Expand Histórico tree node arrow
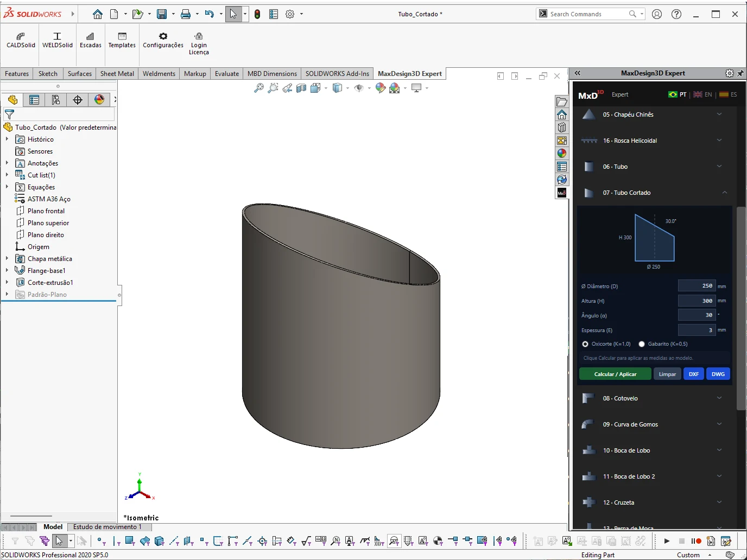Screen dimensions: 747x560 [7, 139]
